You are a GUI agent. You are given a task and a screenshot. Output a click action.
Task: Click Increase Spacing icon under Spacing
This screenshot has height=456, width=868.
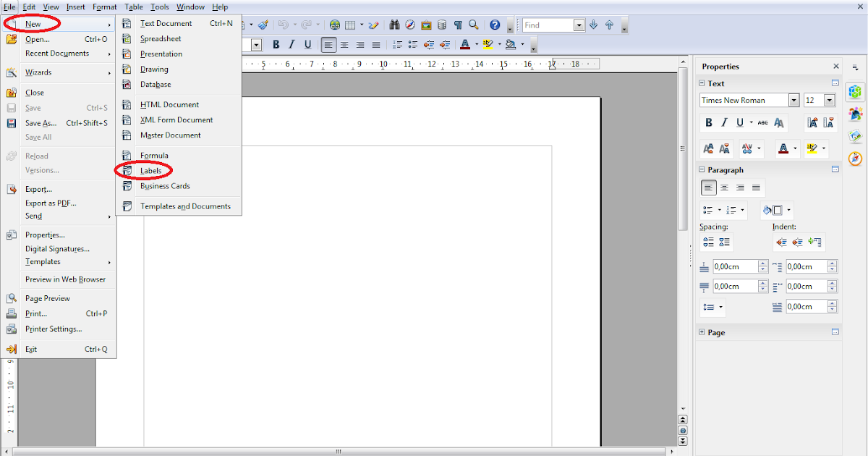[x=708, y=242]
